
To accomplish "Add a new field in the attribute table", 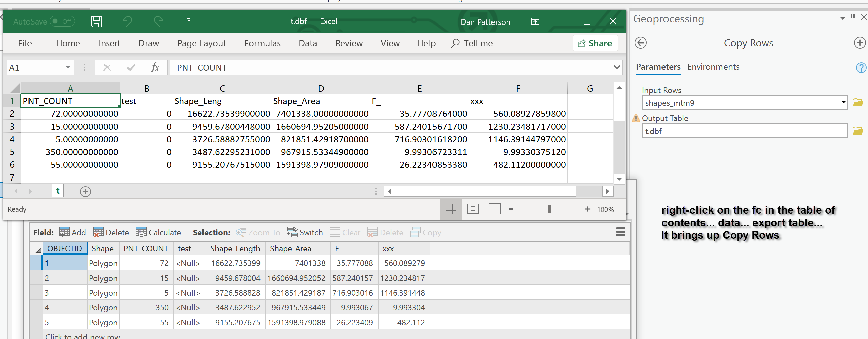I will [72, 232].
